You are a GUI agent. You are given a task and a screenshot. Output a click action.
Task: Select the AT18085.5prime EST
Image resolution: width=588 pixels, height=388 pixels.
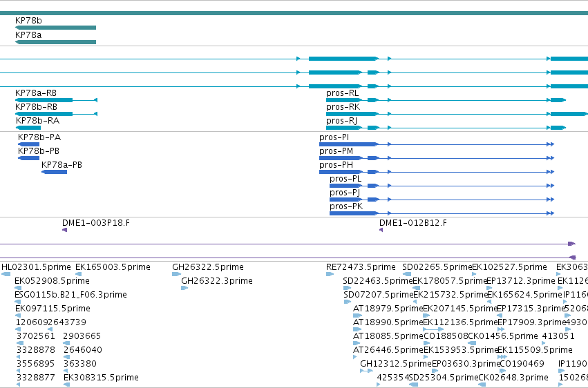(357, 343)
